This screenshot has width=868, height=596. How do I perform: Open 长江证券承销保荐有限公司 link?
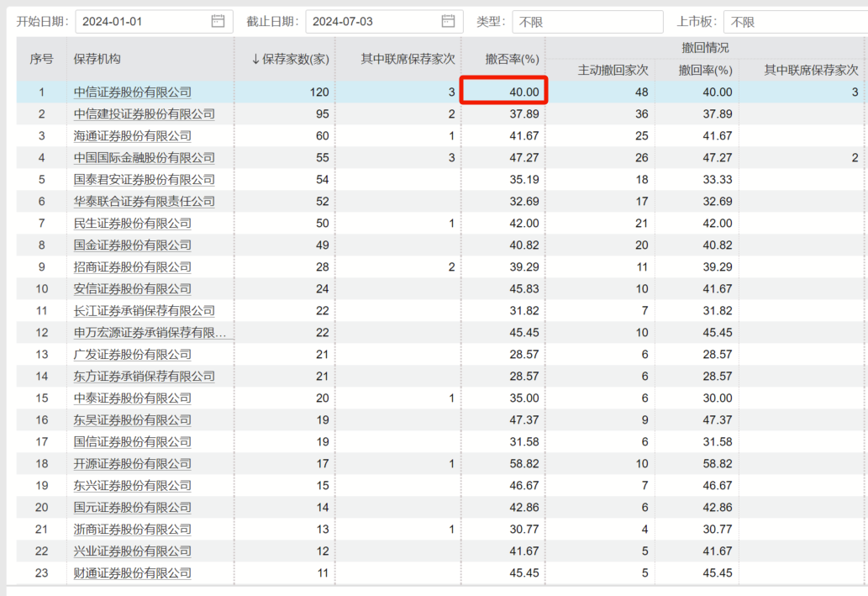click(x=144, y=311)
